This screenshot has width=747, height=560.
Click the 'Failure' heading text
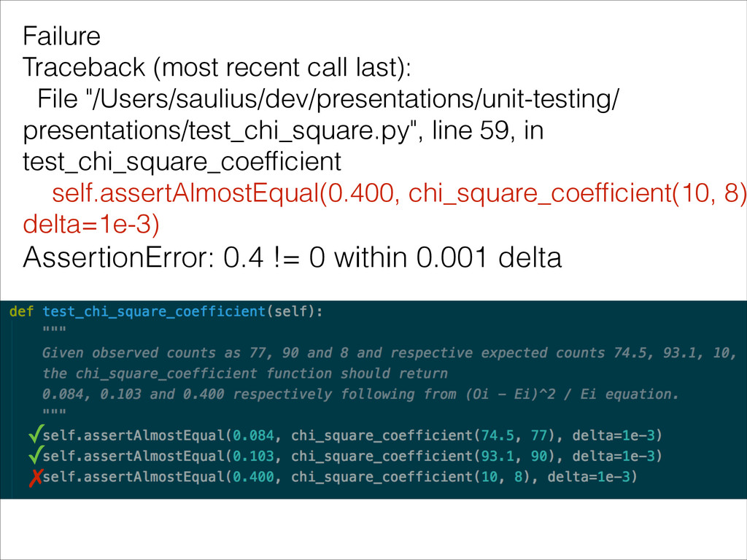61,36
